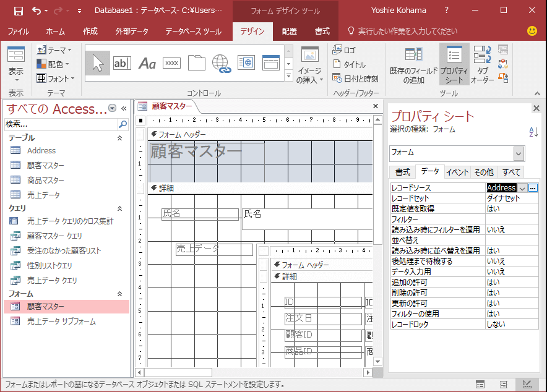The image size is (547, 392).
Task: Open the 配置 ribbon tab
Action: tap(289, 32)
